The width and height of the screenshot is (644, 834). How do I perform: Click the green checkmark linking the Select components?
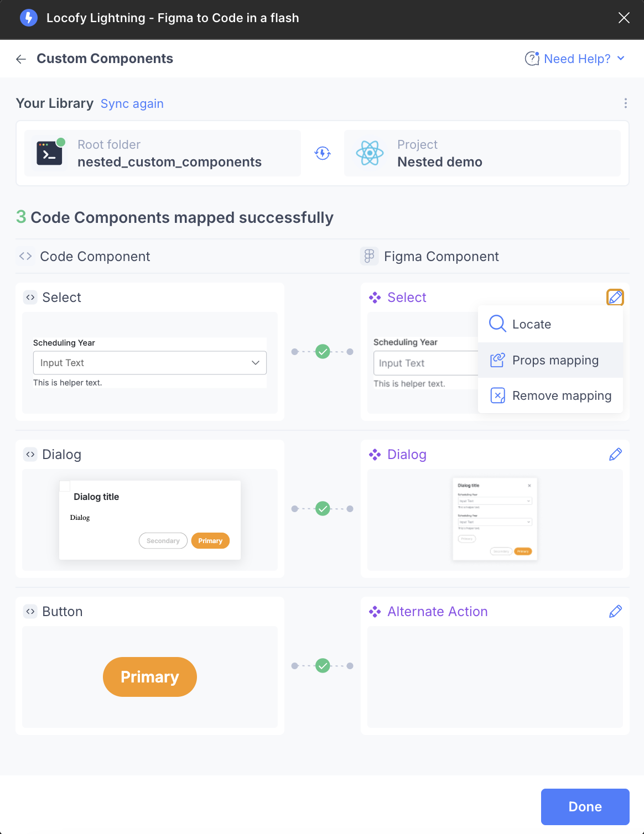coord(322,351)
